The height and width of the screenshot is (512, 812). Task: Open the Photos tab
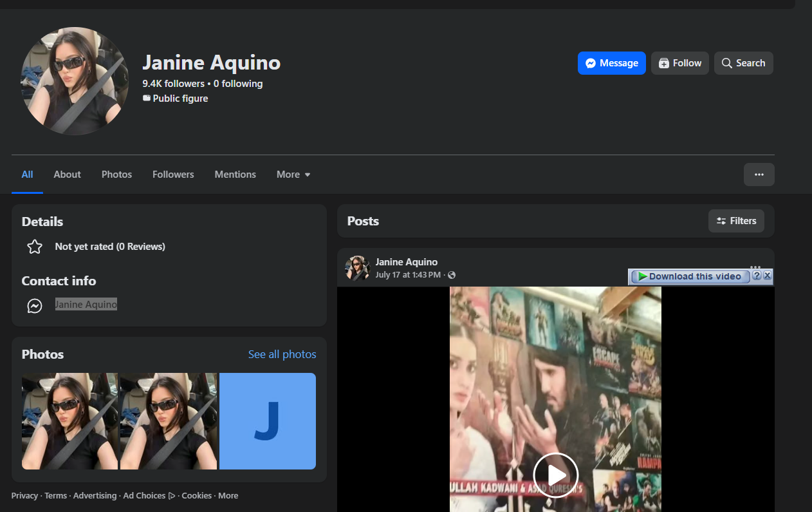[x=116, y=175]
